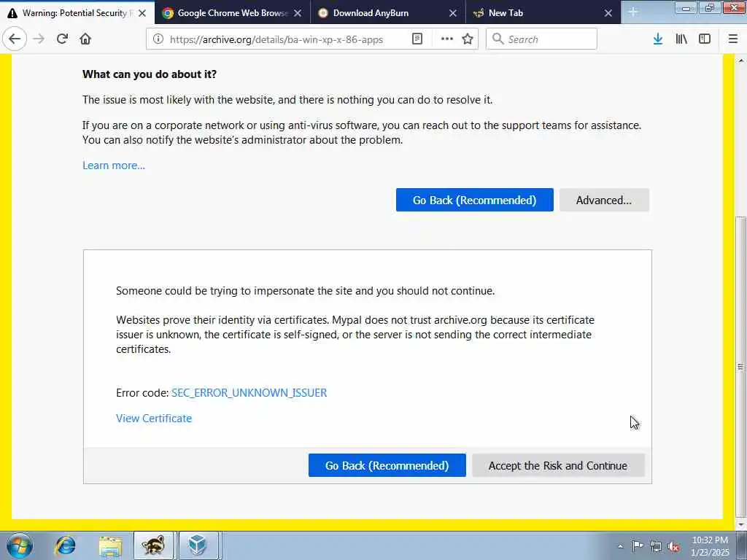
Task: Close the Download AnyBurn tab
Action: click(453, 13)
